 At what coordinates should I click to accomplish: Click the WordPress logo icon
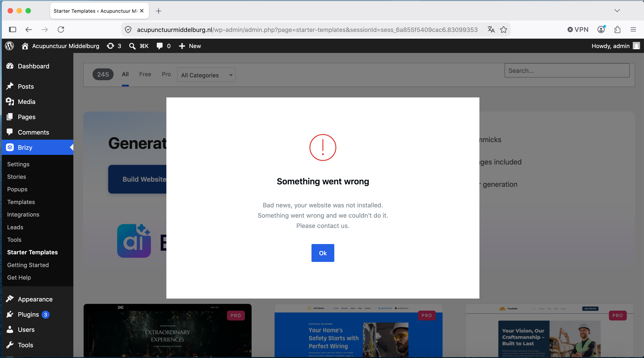click(9, 46)
